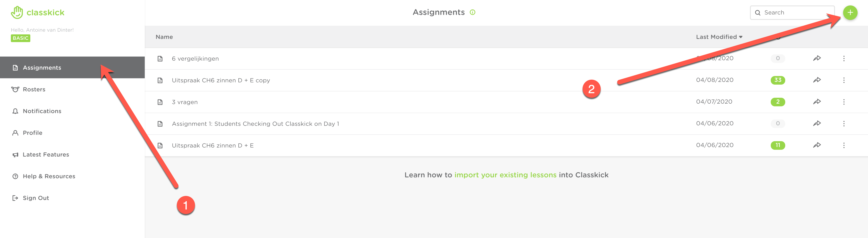868x238 pixels.
Task: Follow the import your existing lessons link
Action: [x=505, y=175]
